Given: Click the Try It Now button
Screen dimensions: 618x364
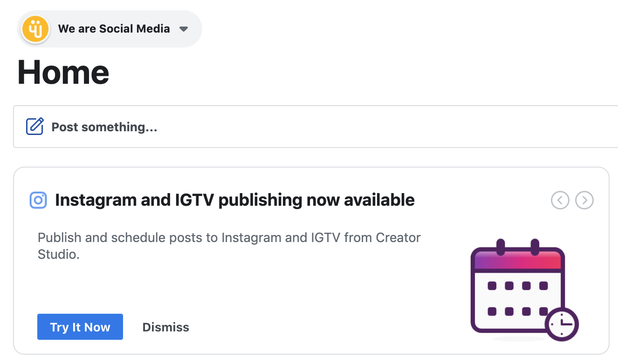Looking at the screenshot, I should [80, 327].
